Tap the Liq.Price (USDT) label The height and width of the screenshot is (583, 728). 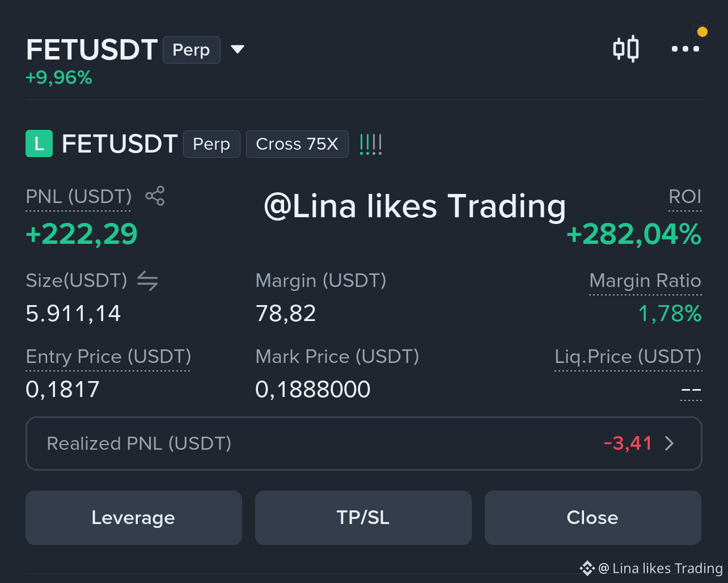628,357
